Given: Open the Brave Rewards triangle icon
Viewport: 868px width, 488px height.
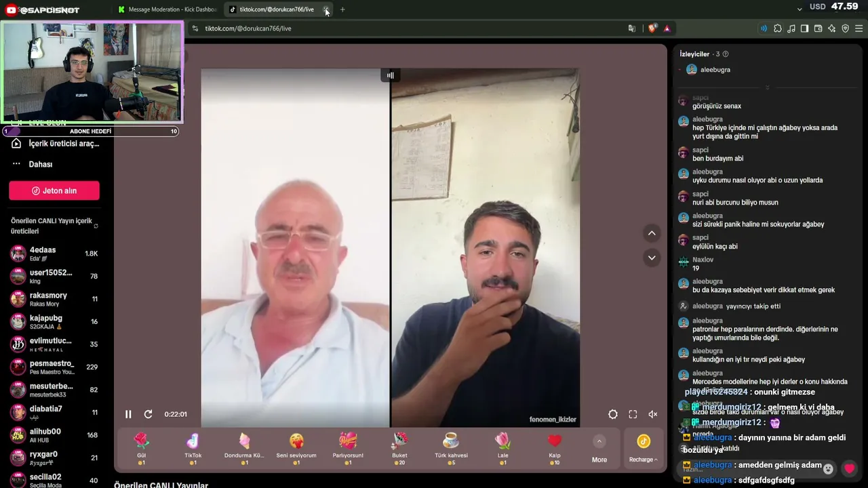Looking at the screenshot, I should [x=667, y=28].
